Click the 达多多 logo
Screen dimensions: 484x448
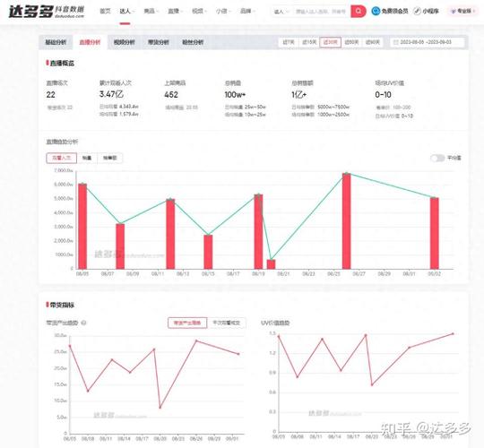pos(47,12)
